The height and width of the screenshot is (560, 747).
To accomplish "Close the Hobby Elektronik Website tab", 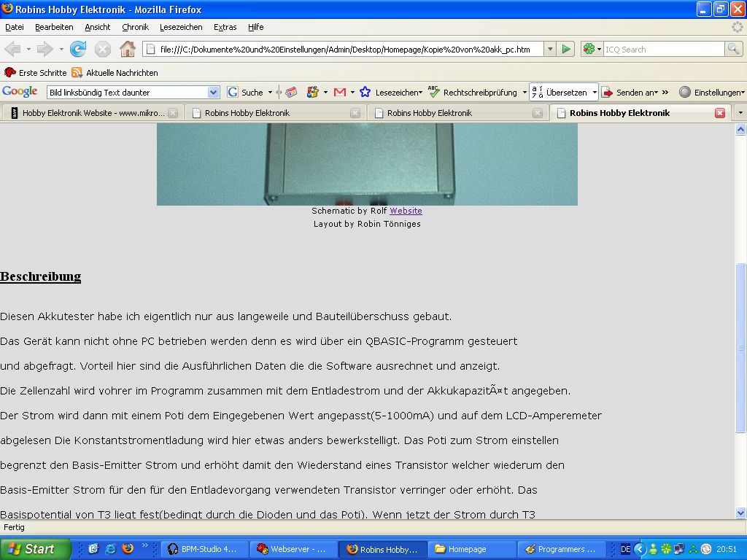I will (173, 113).
